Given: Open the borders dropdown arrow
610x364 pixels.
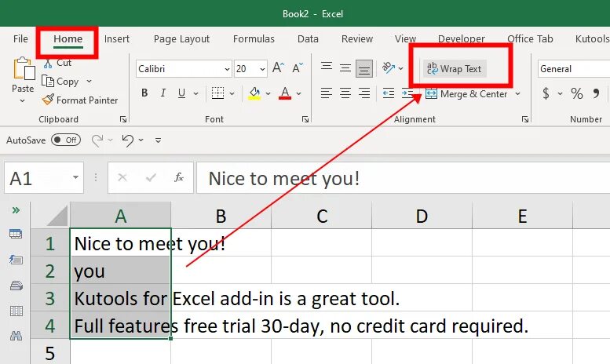Looking at the screenshot, I should click(x=232, y=93).
